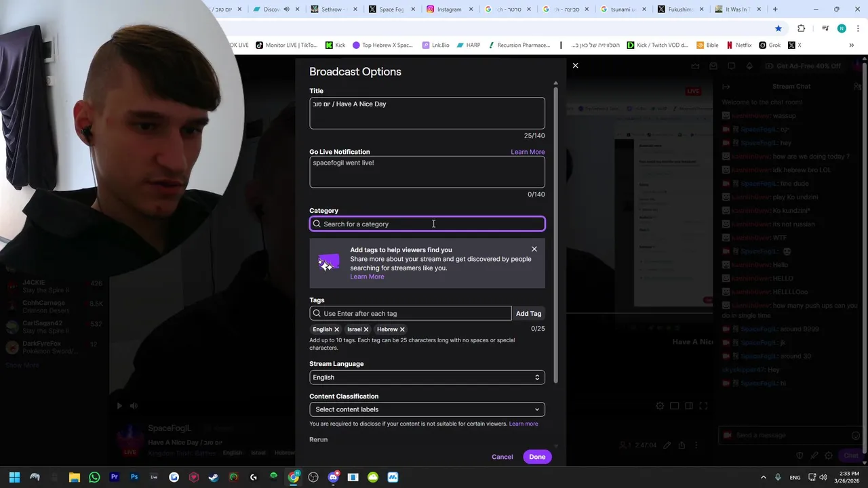This screenshot has width=868, height=488.
Task: Open the Monitor LIVE TikTok bookmark
Action: pyautogui.click(x=286, y=45)
